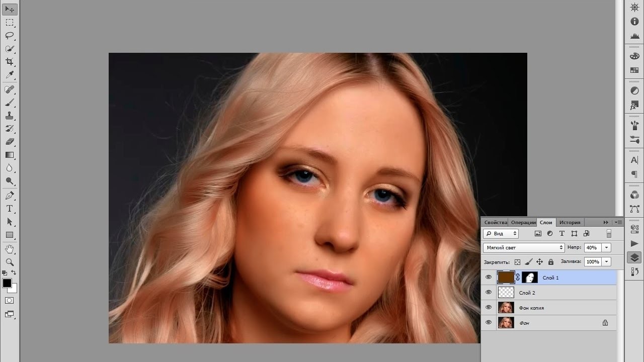Open the opacity Непр slider dropdown arrow
This screenshot has width=644, height=362.
607,247
